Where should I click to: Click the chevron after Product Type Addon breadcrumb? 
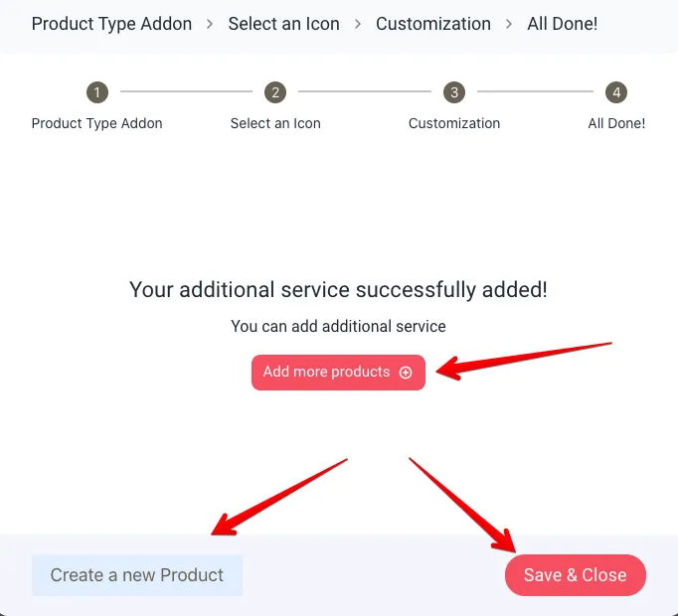(210, 23)
